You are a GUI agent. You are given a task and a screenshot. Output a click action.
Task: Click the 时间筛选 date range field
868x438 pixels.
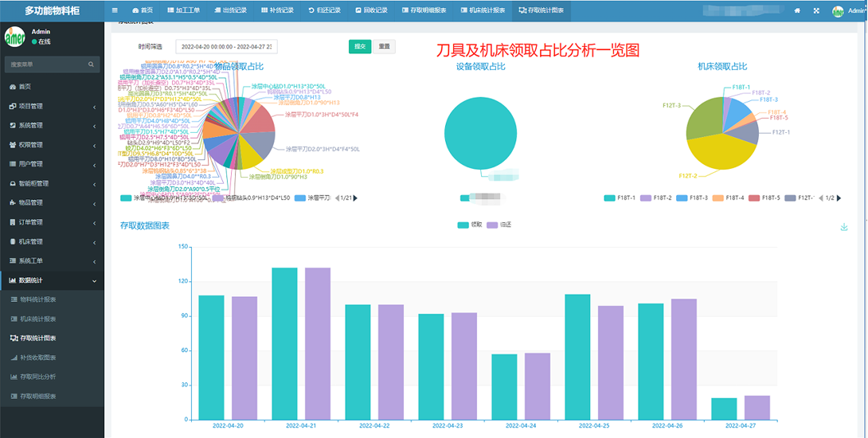226,47
